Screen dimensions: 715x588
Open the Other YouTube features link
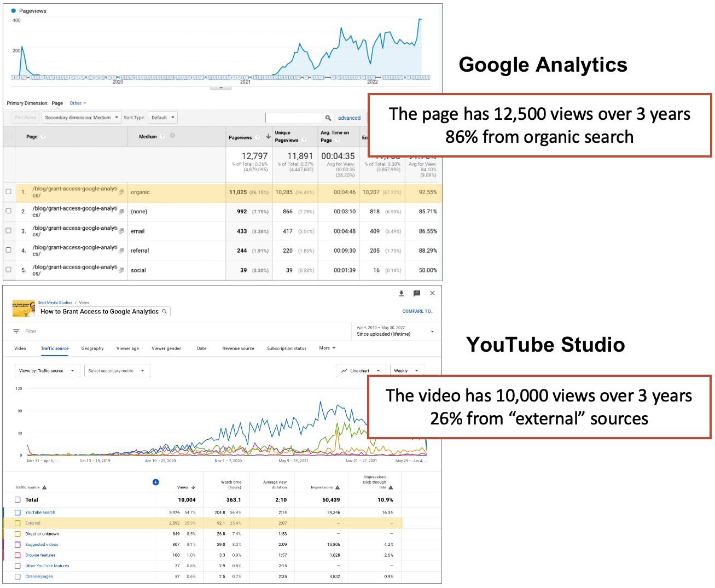[47, 566]
